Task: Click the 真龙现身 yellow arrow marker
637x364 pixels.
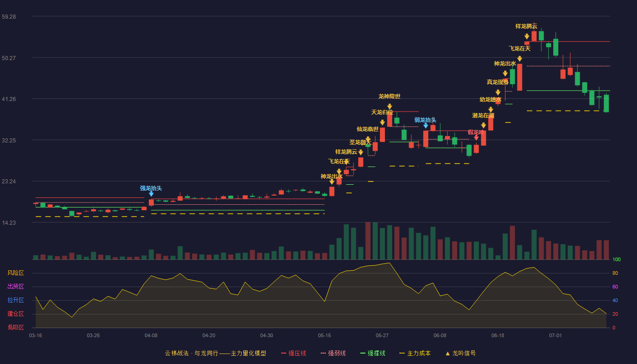Action: pos(498,92)
